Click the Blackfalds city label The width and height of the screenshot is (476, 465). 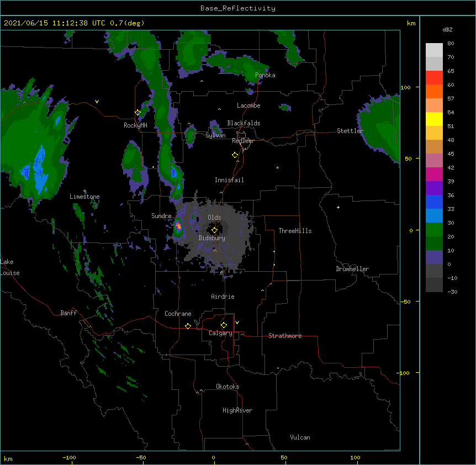pos(244,123)
